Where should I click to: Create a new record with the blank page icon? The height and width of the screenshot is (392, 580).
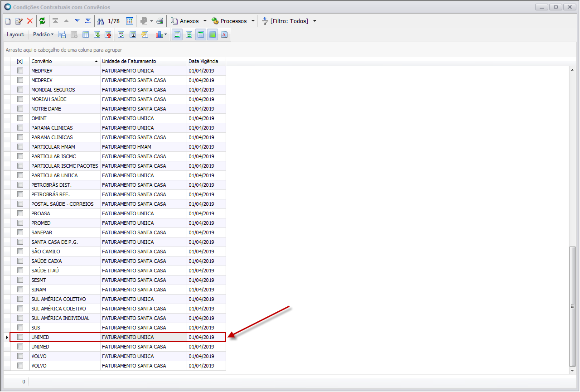click(x=8, y=21)
